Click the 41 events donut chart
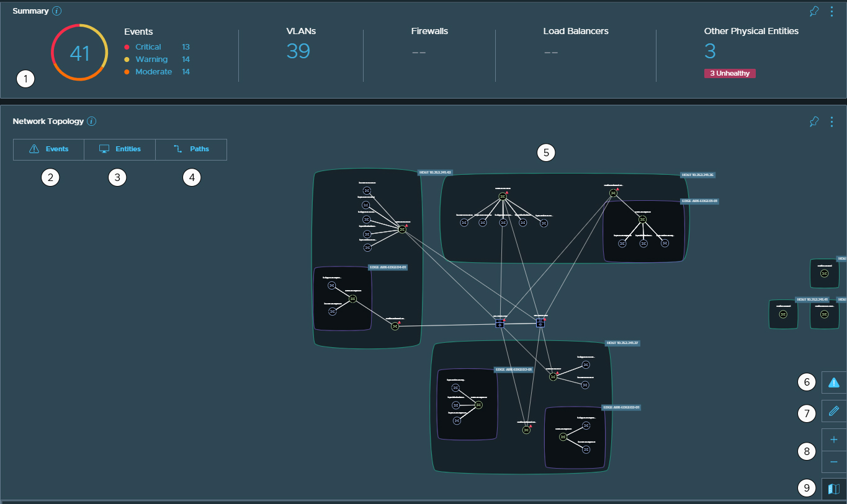Screen dimensions: 847x504 tap(79, 53)
